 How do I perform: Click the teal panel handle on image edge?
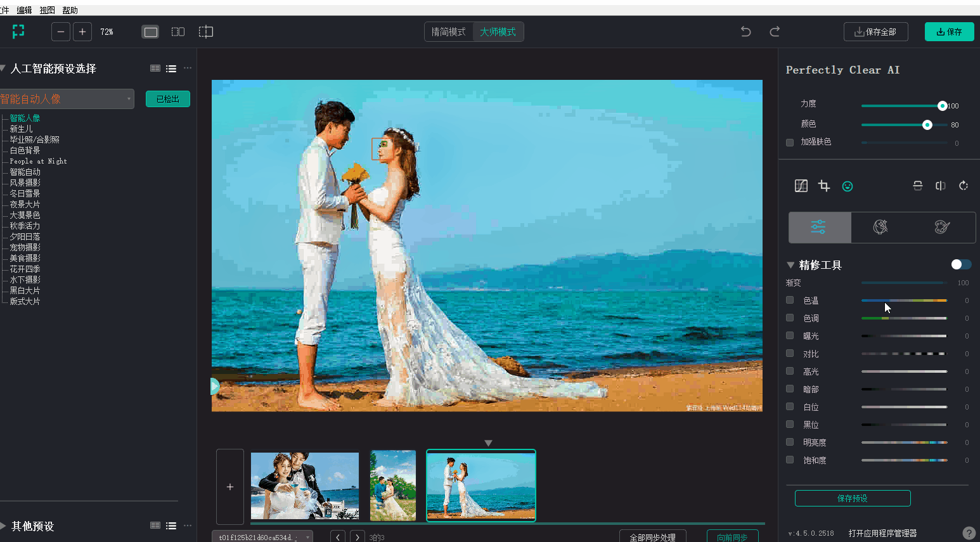tap(215, 386)
